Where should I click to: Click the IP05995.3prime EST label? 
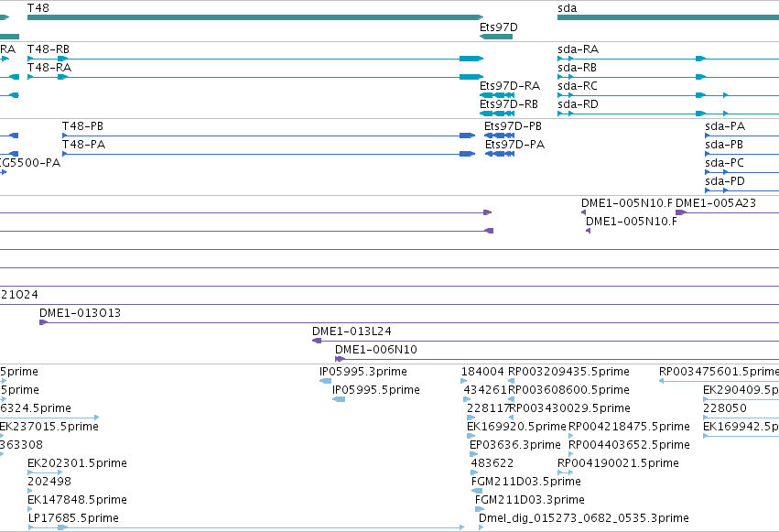pyautogui.click(x=363, y=372)
